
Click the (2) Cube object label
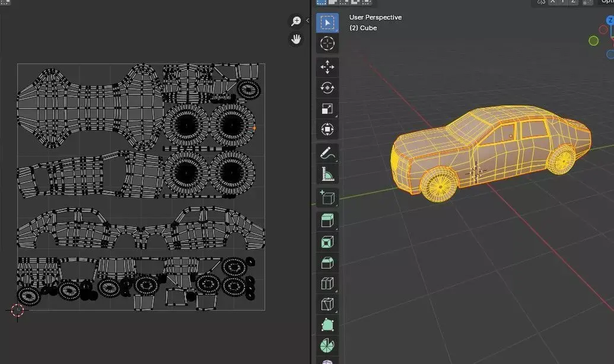363,28
